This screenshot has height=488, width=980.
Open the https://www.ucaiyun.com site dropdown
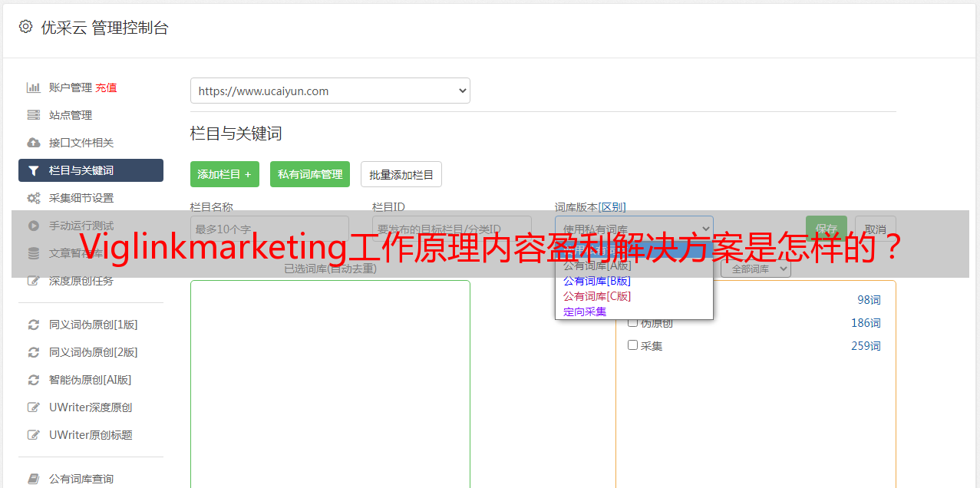(330, 91)
